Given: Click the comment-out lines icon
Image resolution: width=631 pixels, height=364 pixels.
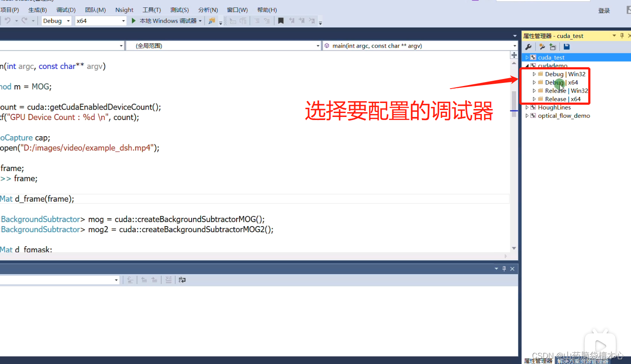Looking at the screenshot, I should point(256,21).
